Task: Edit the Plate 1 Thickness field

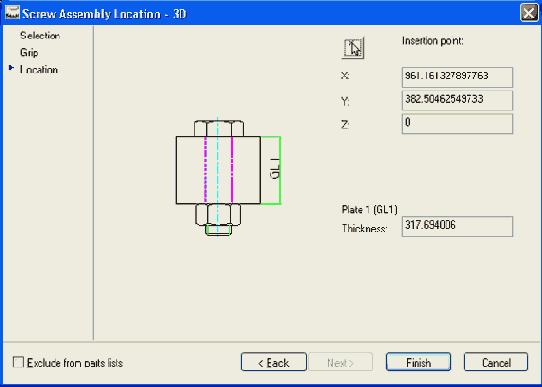Action: click(x=457, y=227)
